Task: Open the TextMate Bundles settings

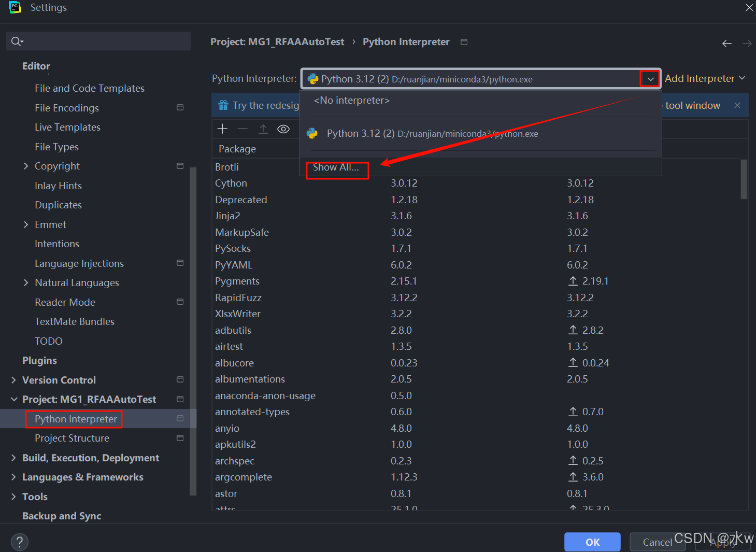Action: click(75, 321)
